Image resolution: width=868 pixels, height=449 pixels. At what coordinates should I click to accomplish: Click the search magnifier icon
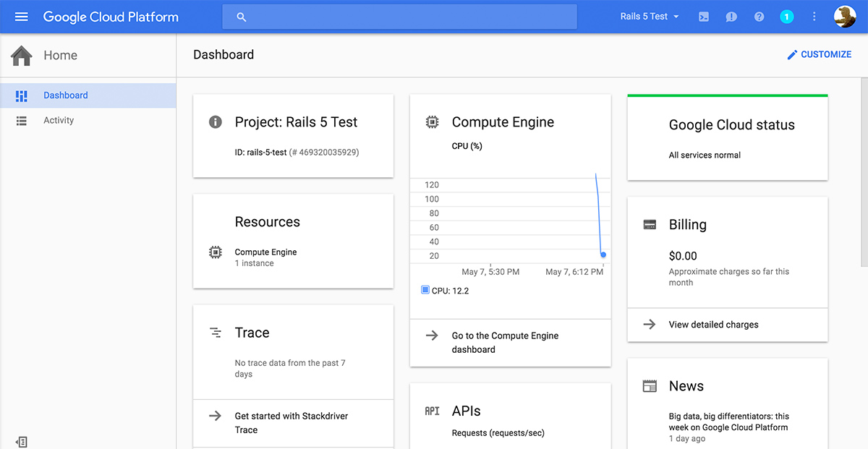242,17
